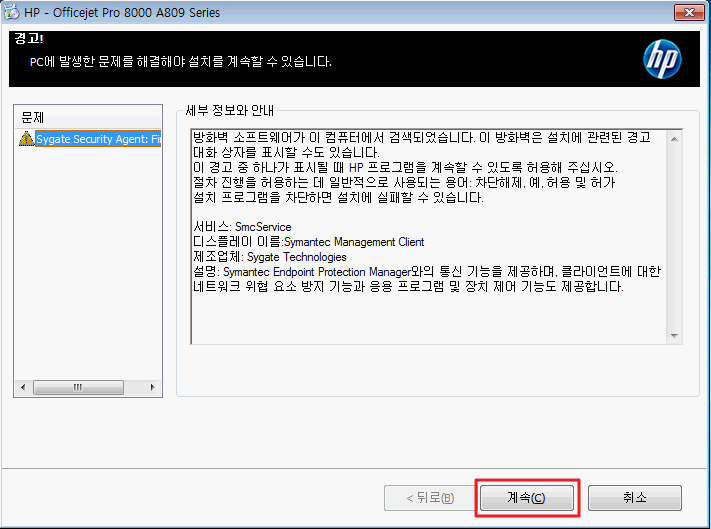Click the 취소 cancel button
Image resolution: width=711 pixels, height=529 pixels.
point(634,498)
